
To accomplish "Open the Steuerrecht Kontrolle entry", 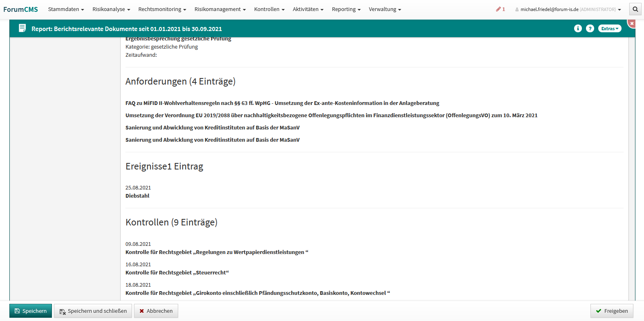I will (177, 272).
